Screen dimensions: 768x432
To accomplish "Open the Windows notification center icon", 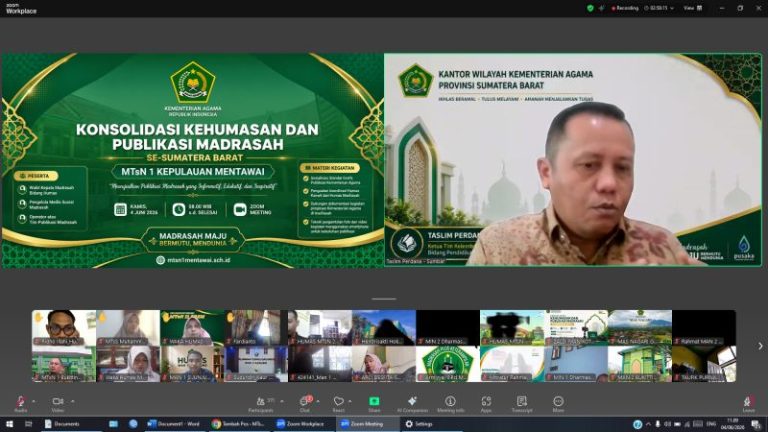I will [757, 424].
